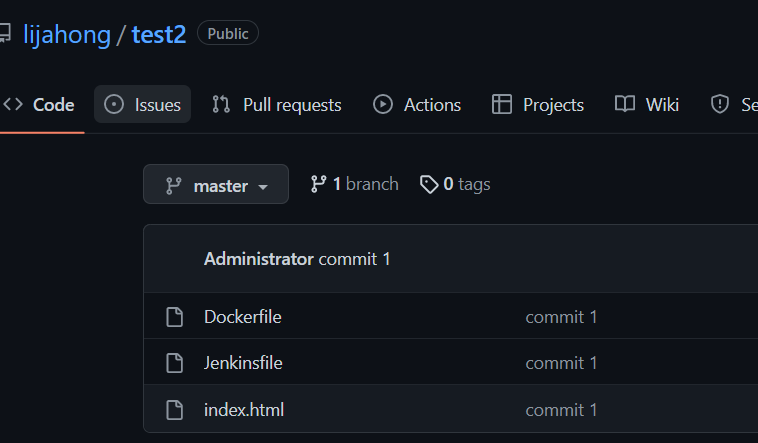This screenshot has height=443, width=758.
Task: Click the Projects table icon
Action: click(x=502, y=104)
